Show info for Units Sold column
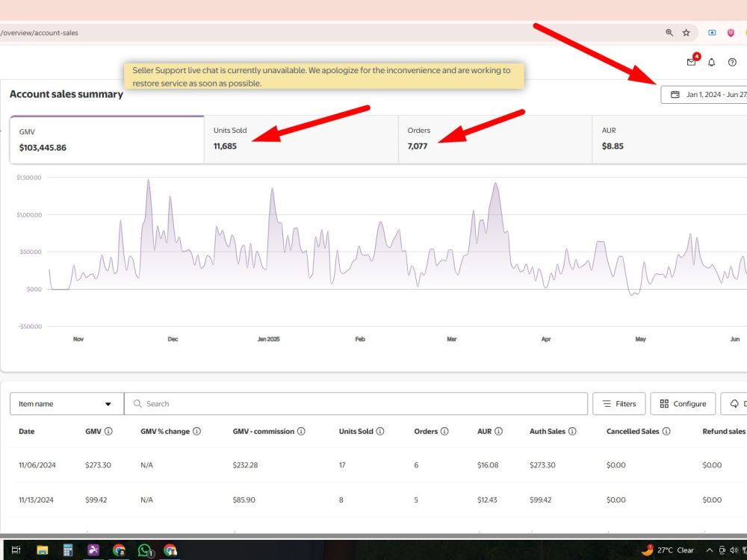This screenshot has height=560, width=747. (380, 431)
